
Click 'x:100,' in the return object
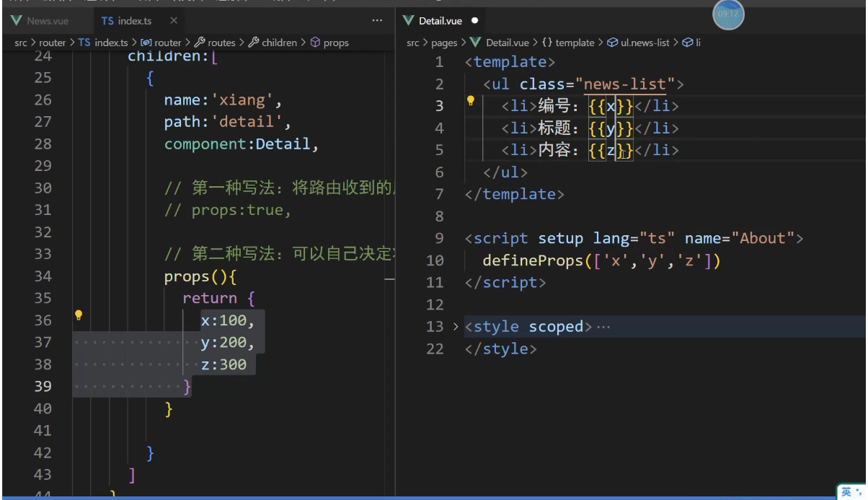click(x=228, y=320)
